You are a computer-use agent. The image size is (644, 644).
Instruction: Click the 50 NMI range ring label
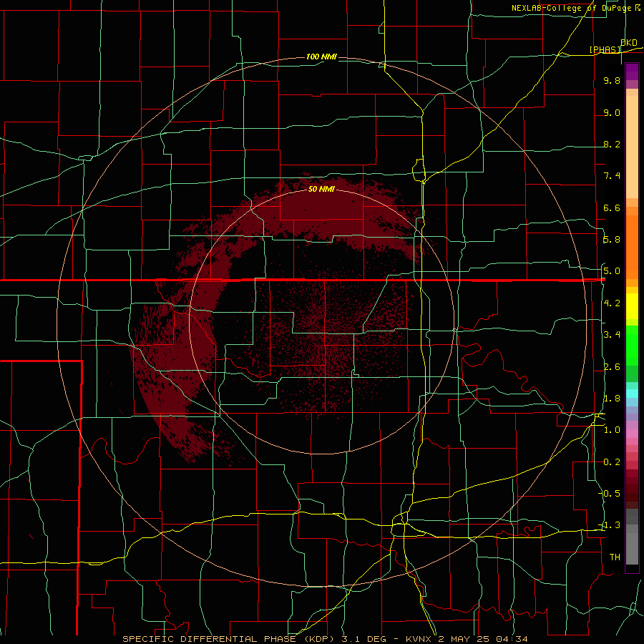[321, 189]
